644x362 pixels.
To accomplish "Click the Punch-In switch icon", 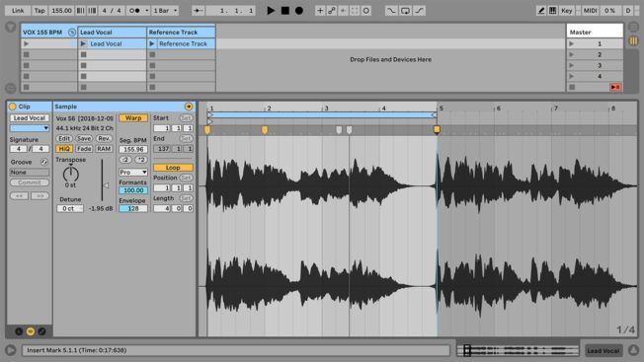I will click(391, 11).
